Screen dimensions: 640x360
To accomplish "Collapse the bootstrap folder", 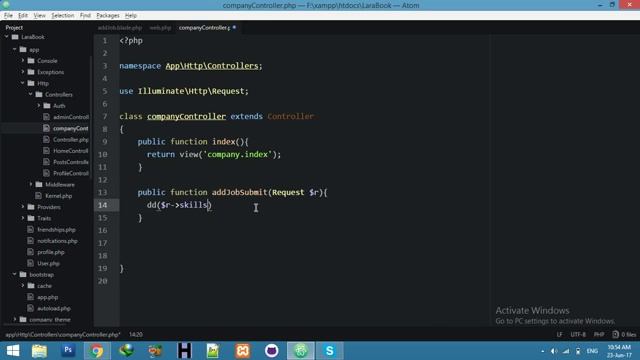I will 15,275.
